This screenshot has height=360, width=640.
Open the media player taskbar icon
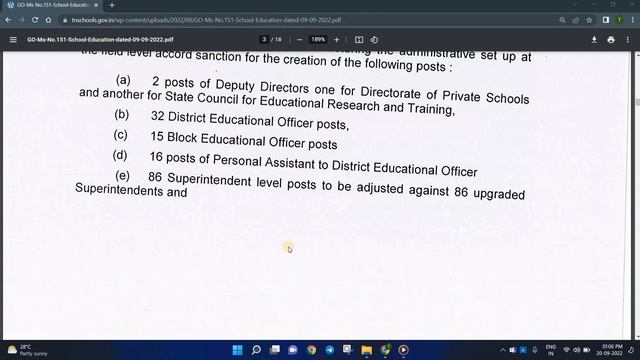[x=403, y=350]
